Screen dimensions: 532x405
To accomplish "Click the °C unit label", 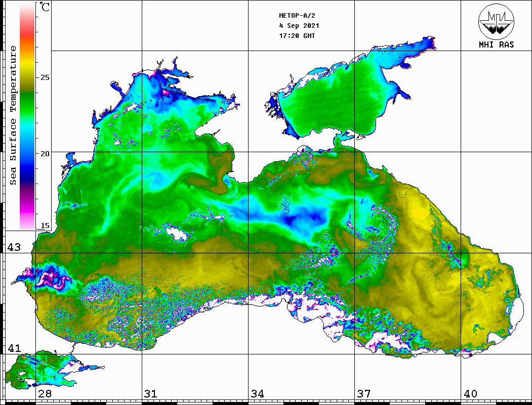I will [45, 7].
